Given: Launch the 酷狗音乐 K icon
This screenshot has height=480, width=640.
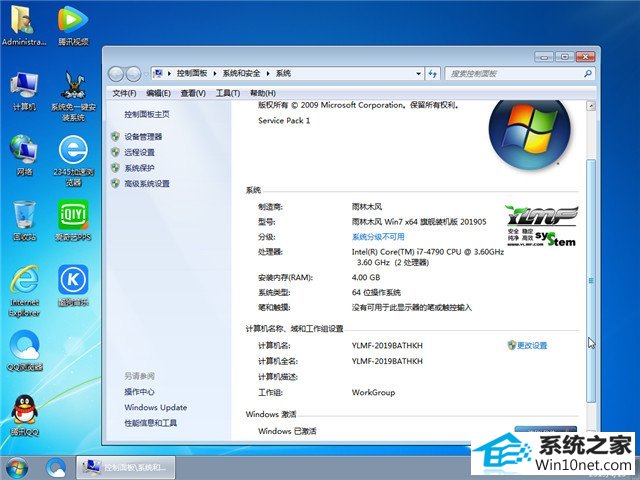Looking at the screenshot, I should coord(73,286).
